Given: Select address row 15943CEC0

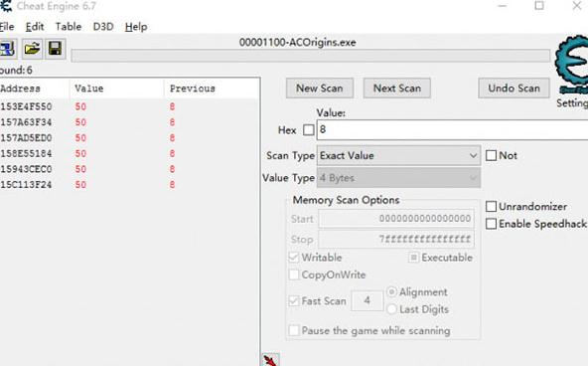Looking at the screenshot, I should point(129,169).
